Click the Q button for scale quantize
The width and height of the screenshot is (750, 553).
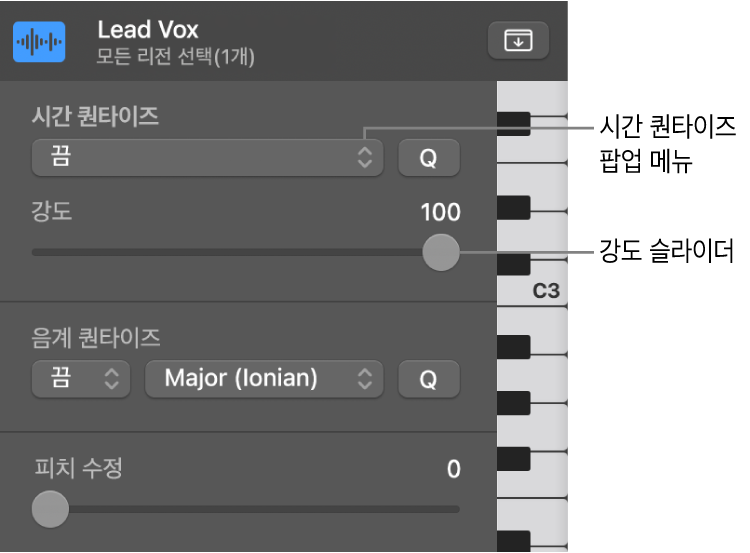click(428, 379)
